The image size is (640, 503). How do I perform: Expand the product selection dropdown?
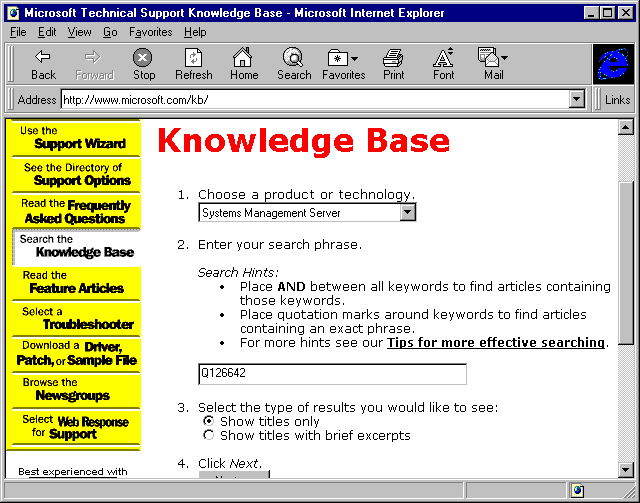[x=407, y=212]
